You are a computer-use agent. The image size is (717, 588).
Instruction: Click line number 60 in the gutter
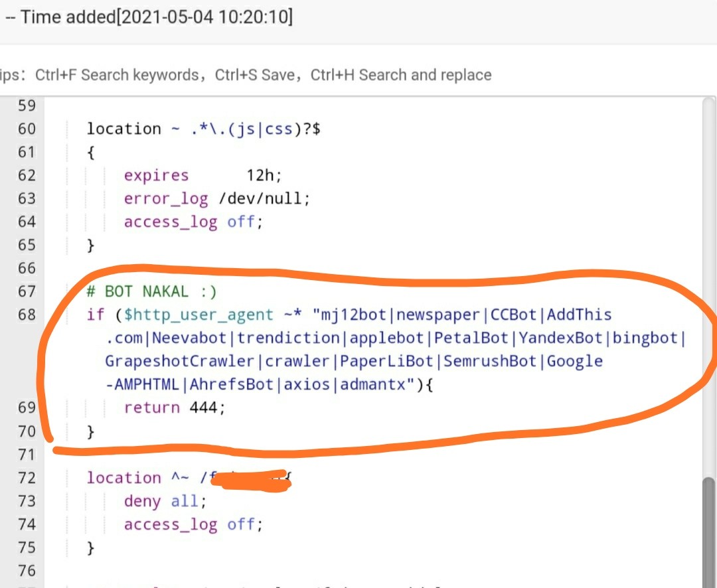(x=27, y=129)
